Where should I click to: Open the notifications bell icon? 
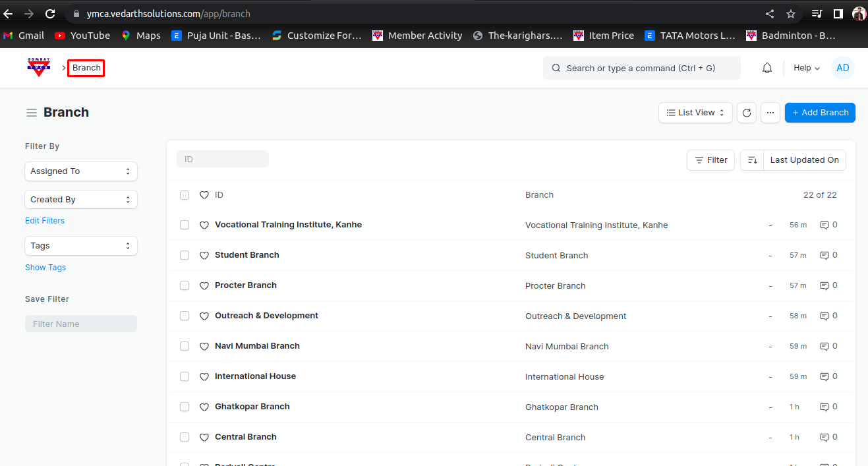(x=767, y=68)
